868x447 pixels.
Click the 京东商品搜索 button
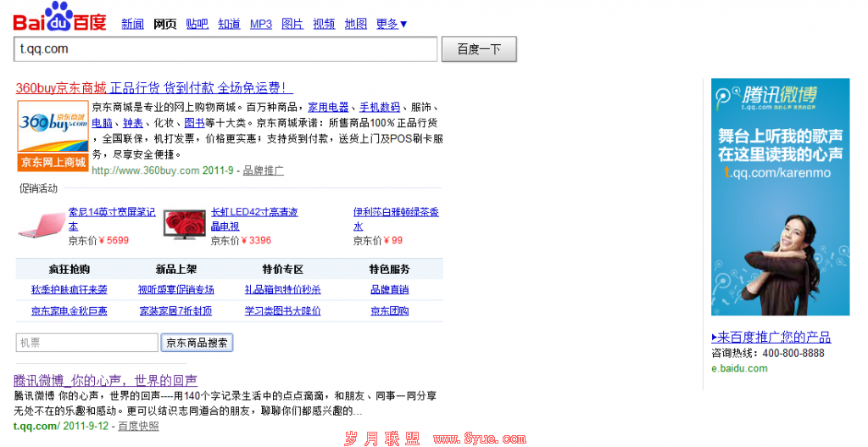pyautogui.click(x=197, y=343)
